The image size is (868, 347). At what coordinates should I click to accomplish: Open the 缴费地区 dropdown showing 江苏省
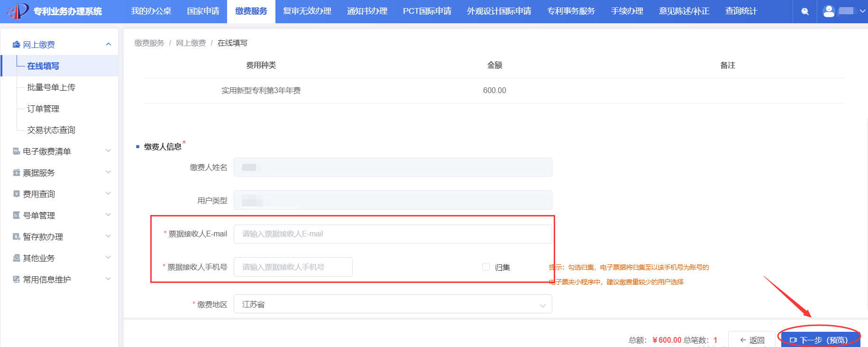393,304
